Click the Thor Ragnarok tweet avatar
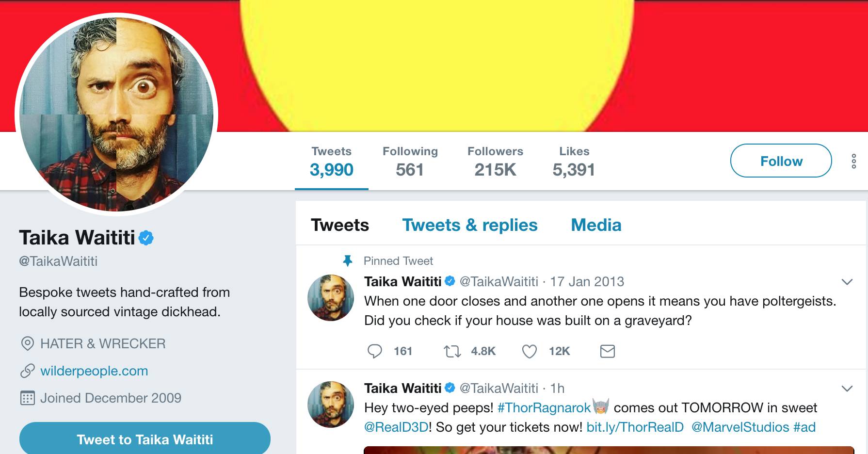Viewport: 868px width, 454px height. (331, 404)
